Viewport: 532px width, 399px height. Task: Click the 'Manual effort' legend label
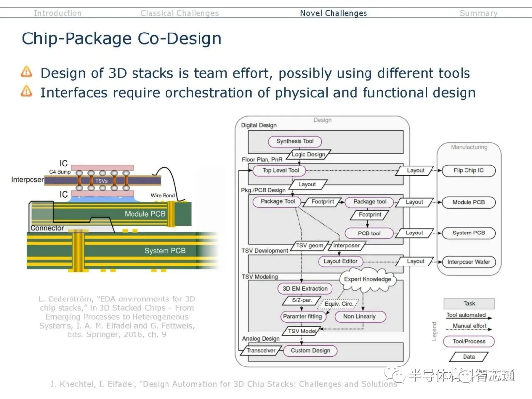coord(469,326)
